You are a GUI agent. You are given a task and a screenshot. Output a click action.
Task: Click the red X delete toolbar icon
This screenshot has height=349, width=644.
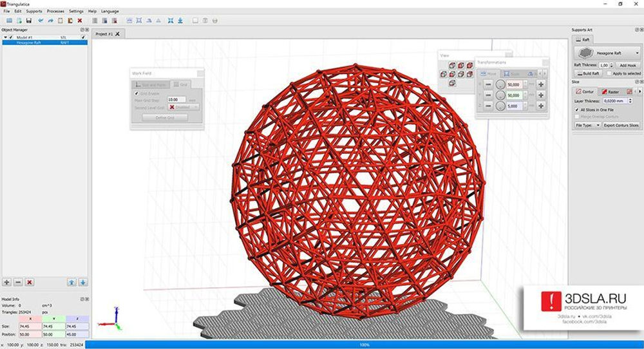point(79,21)
